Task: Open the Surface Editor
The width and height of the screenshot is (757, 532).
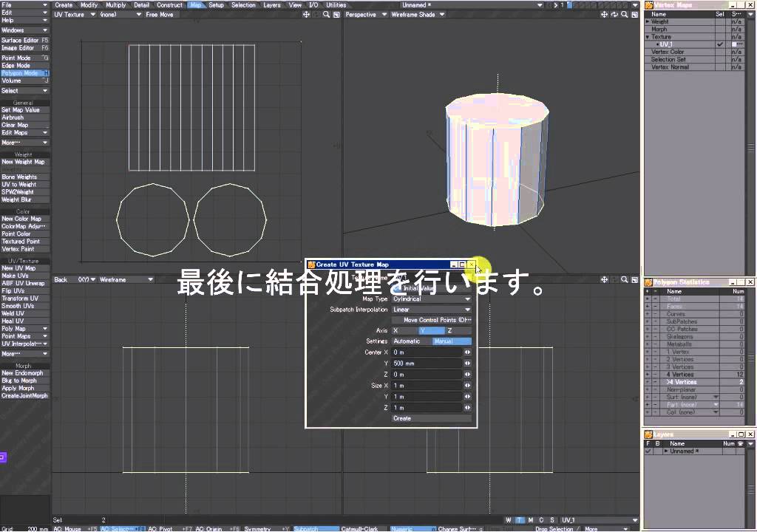Action: (x=24, y=41)
